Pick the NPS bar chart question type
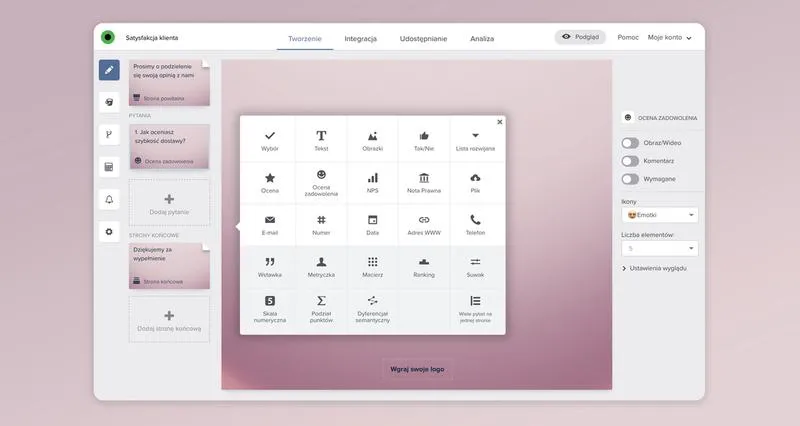Screen dimensions: 800x426 pyautogui.click(x=372, y=183)
